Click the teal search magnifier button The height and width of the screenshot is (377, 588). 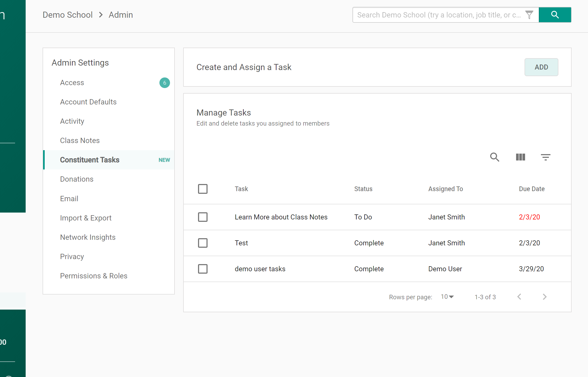pos(555,15)
